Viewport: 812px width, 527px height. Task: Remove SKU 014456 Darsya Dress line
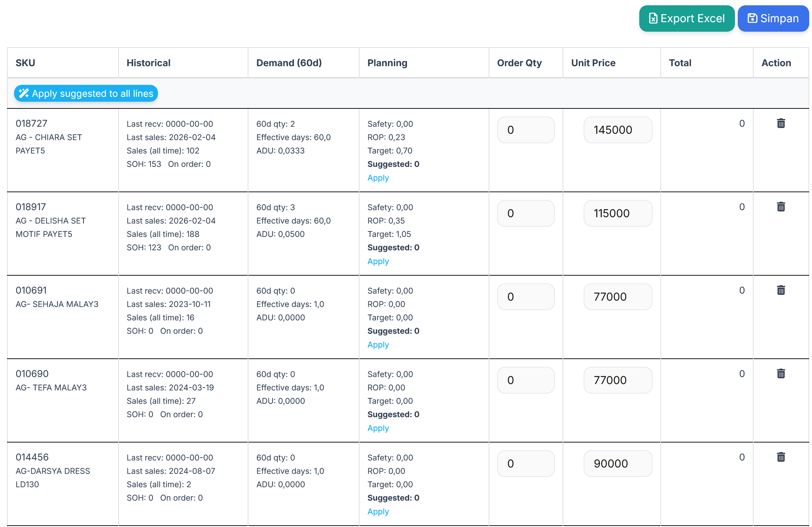click(x=781, y=457)
